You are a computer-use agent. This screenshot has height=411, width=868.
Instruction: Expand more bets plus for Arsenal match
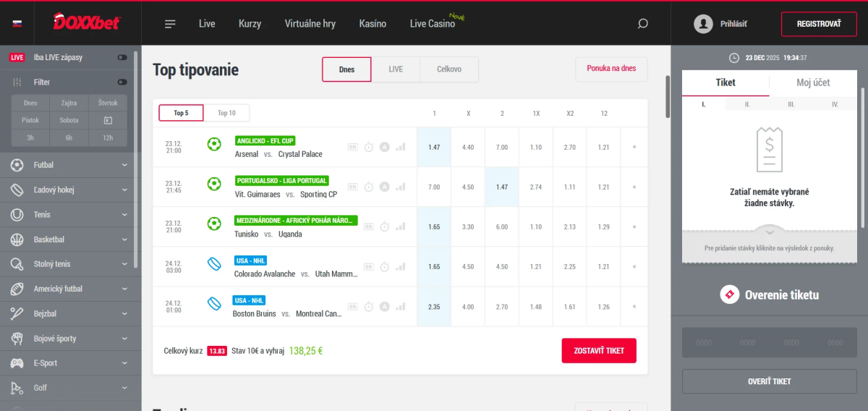[x=634, y=147]
